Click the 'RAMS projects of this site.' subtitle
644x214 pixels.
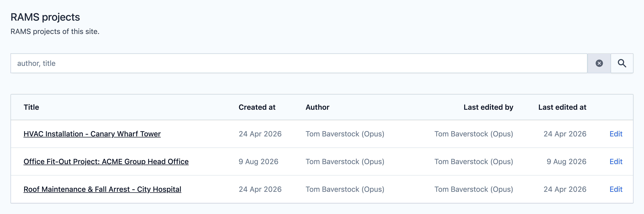55,32
